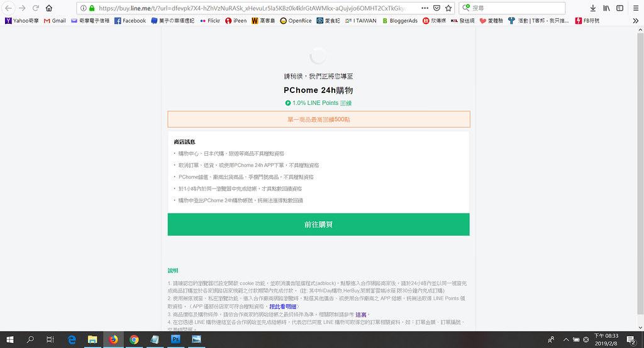Open the I TAIWAN bookmark
The image size is (644, 348).
[x=360, y=21]
